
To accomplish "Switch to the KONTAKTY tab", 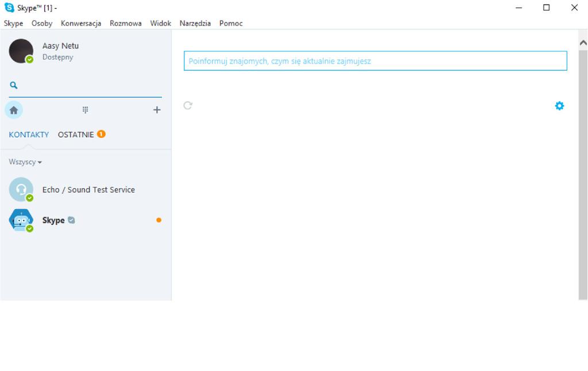I will pyautogui.click(x=29, y=134).
